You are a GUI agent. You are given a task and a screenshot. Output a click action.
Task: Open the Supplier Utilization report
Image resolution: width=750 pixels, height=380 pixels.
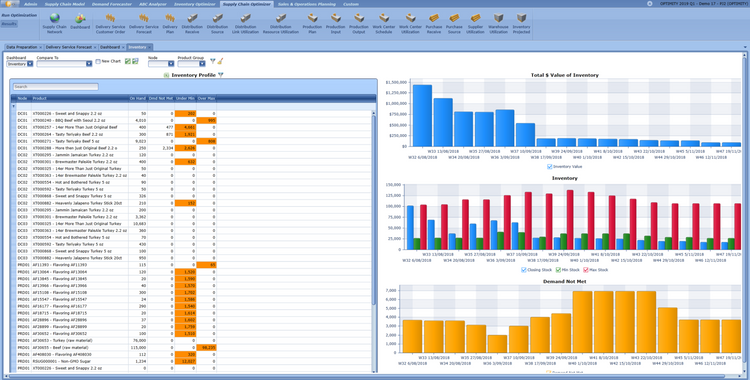475,23
